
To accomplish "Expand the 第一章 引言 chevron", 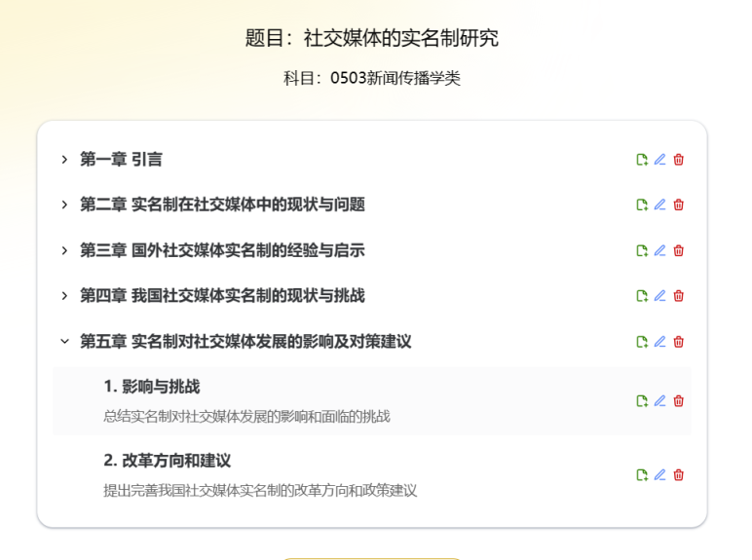I will 64,160.
